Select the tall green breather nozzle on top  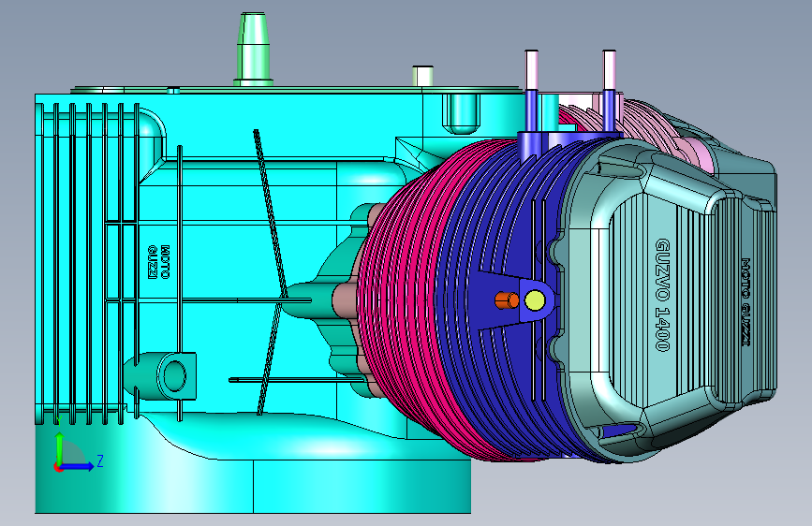click(253, 50)
